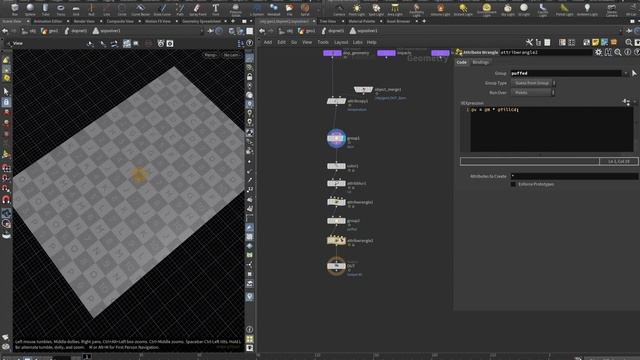Open the Group Type dropdown
This screenshot has width=640, height=360.
pyautogui.click(x=533, y=83)
